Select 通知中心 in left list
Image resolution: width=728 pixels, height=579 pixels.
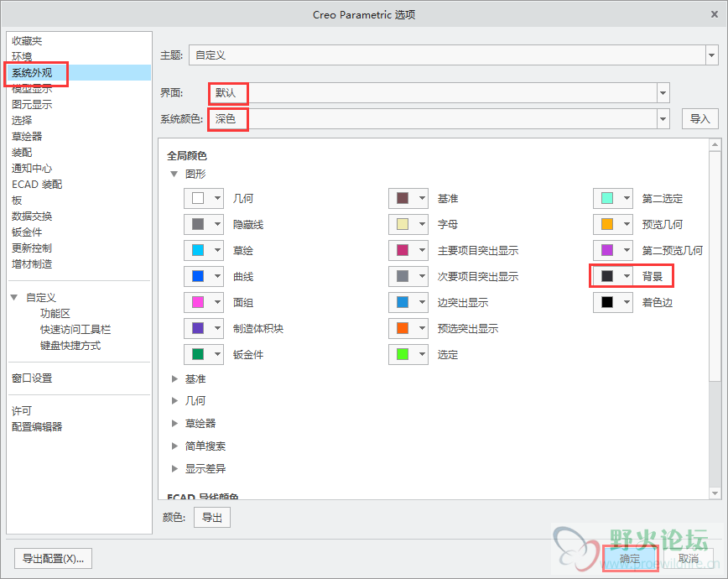click(32, 168)
